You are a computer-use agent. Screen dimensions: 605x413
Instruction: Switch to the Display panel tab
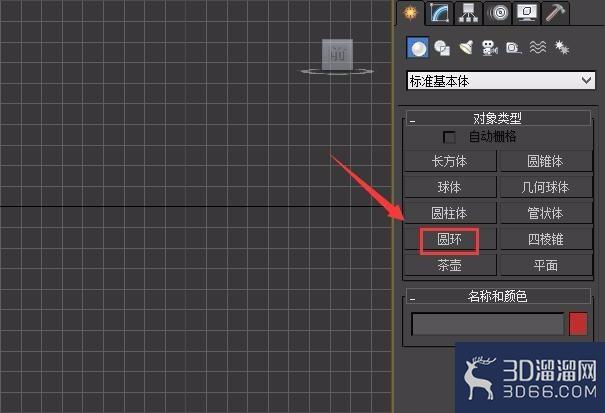(x=527, y=13)
